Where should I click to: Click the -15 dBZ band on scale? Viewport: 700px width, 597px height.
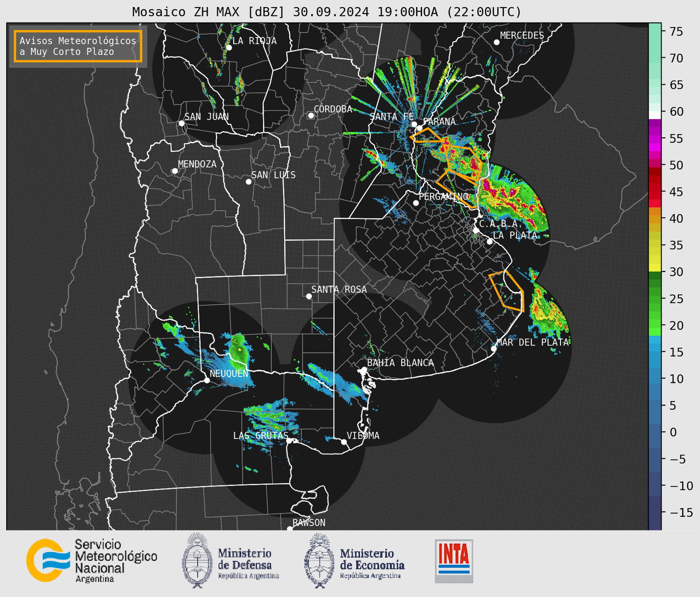pos(655,512)
